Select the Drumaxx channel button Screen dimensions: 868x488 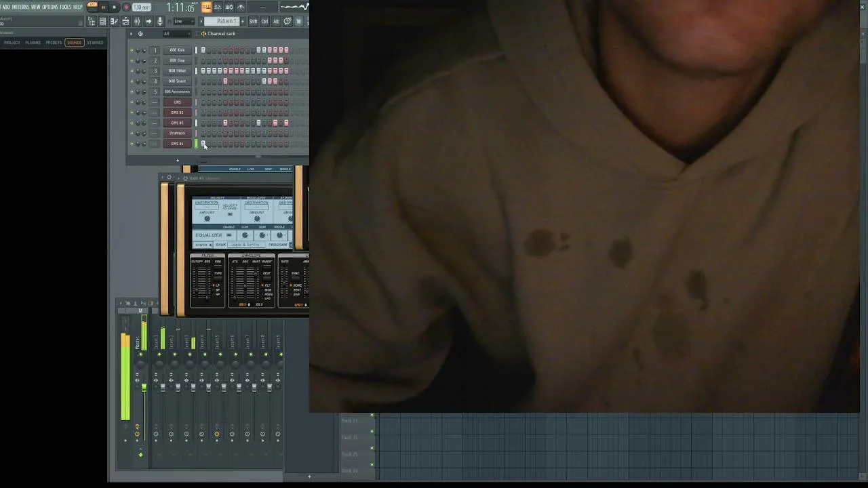pos(177,133)
